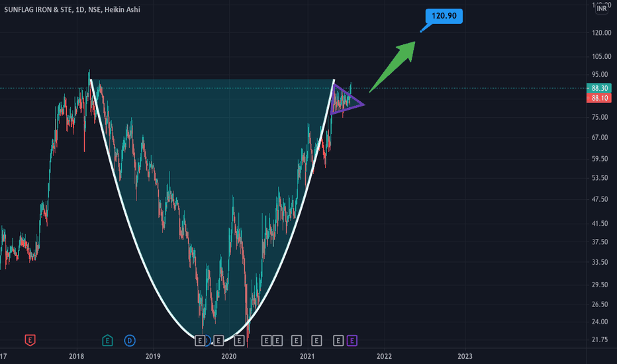
Task: Click the 105.00 price axis label
Action: (x=602, y=57)
